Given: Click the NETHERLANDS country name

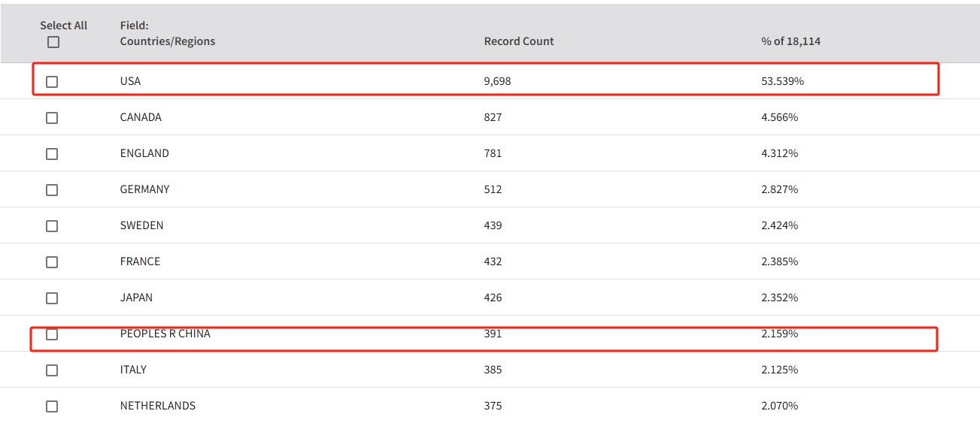Looking at the screenshot, I should [x=157, y=406].
